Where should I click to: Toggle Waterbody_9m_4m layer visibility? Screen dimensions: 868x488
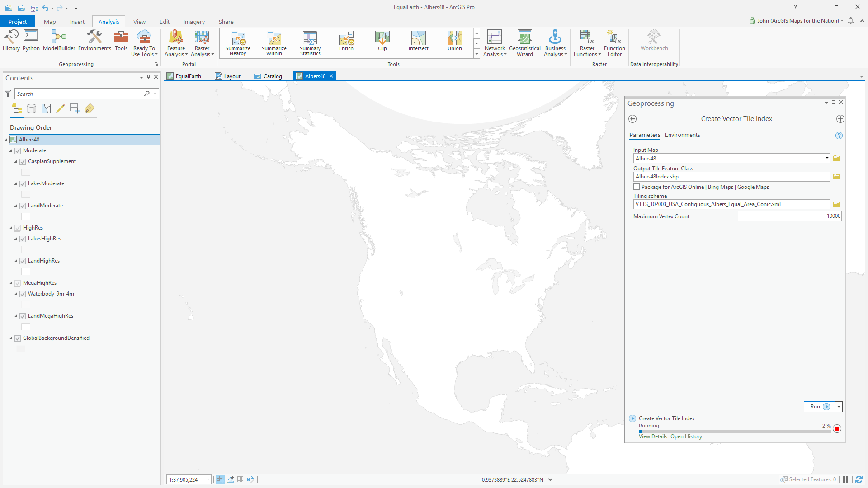[23, 294]
